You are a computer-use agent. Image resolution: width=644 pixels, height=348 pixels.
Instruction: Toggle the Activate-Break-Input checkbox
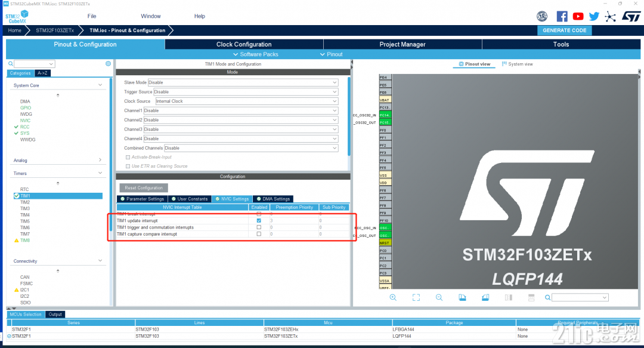[128, 157]
